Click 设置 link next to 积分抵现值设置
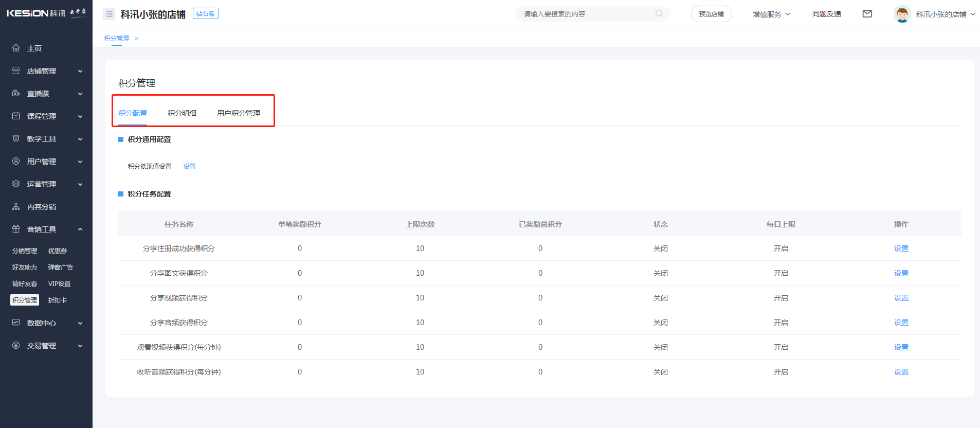This screenshot has width=980, height=428. click(189, 167)
